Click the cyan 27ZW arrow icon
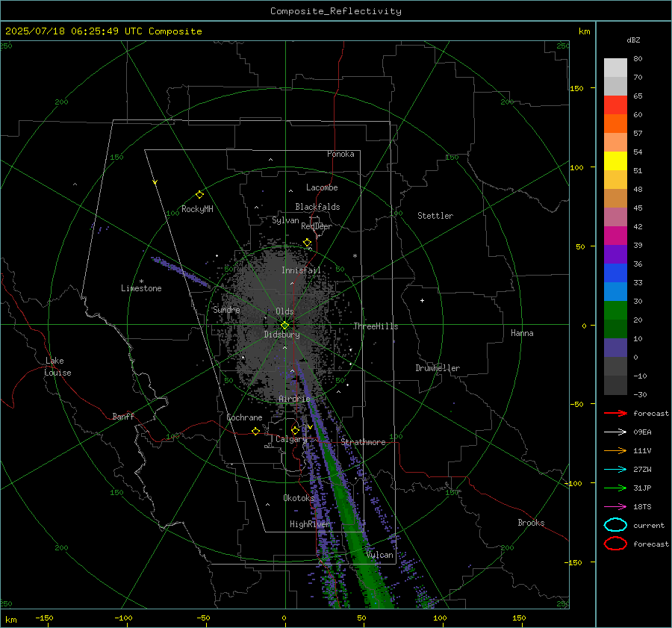Screen dimensions: 672x628 click(615, 470)
